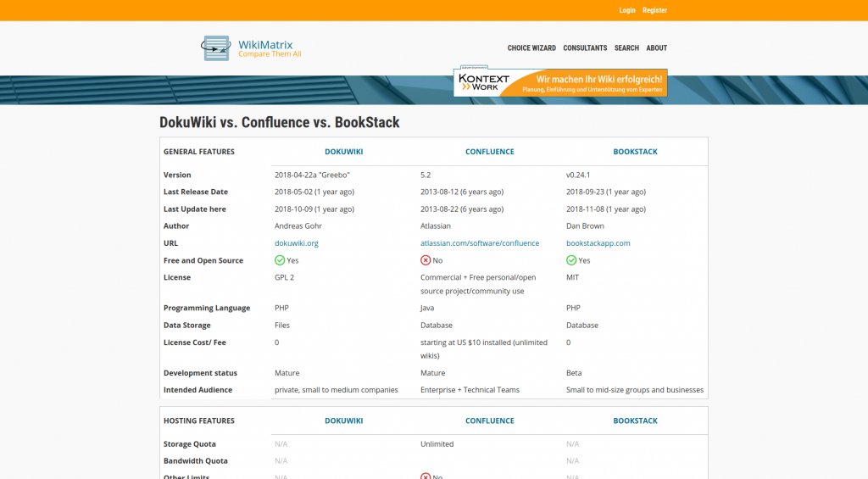
Task: Open the Confluence header link in Hosting Features
Action: coord(489,421)
